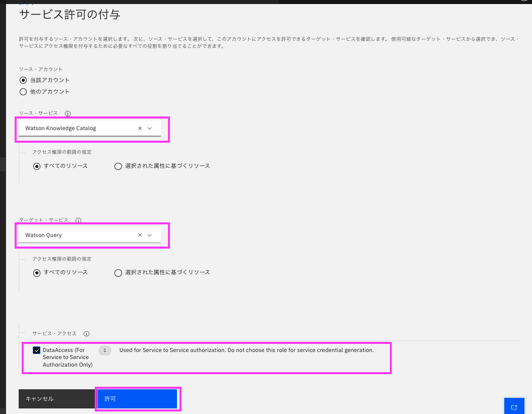Click the Watson Query target service field

click(90, 235)
